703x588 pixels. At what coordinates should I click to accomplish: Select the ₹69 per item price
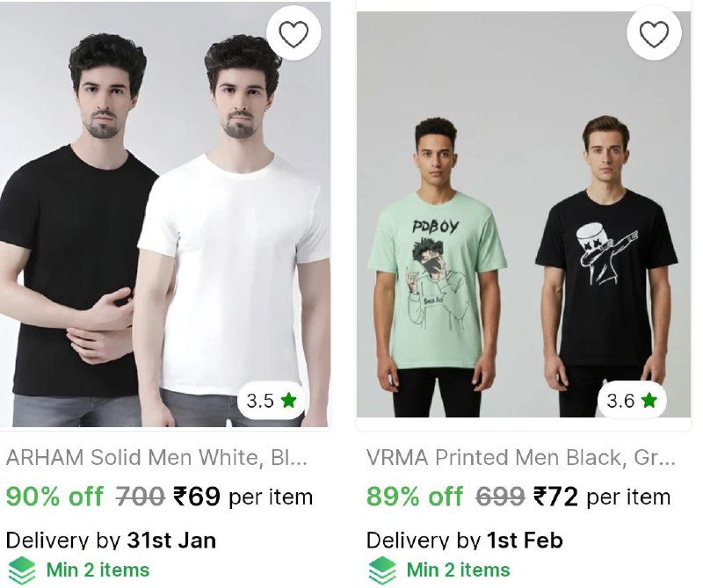[x=243, y=497]
